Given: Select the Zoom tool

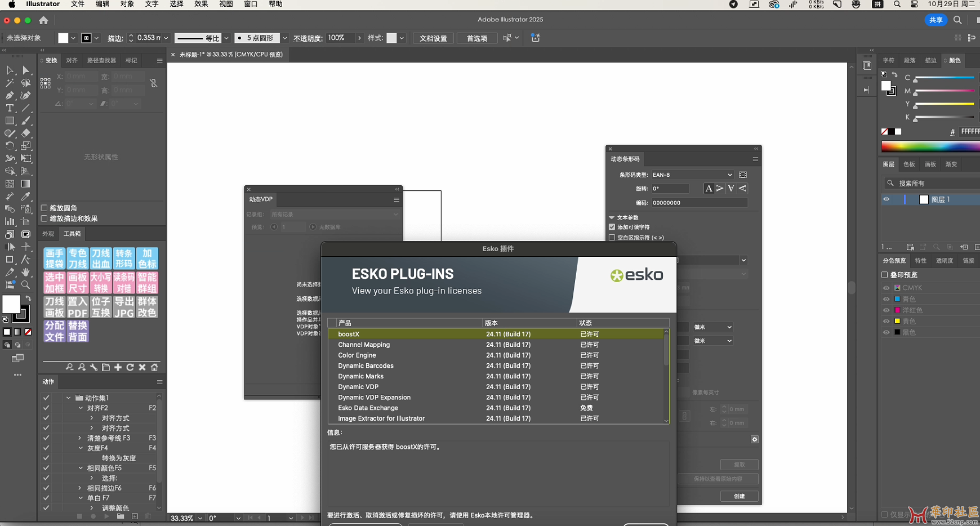Looking at the screenshot, I should click(26, 285).
